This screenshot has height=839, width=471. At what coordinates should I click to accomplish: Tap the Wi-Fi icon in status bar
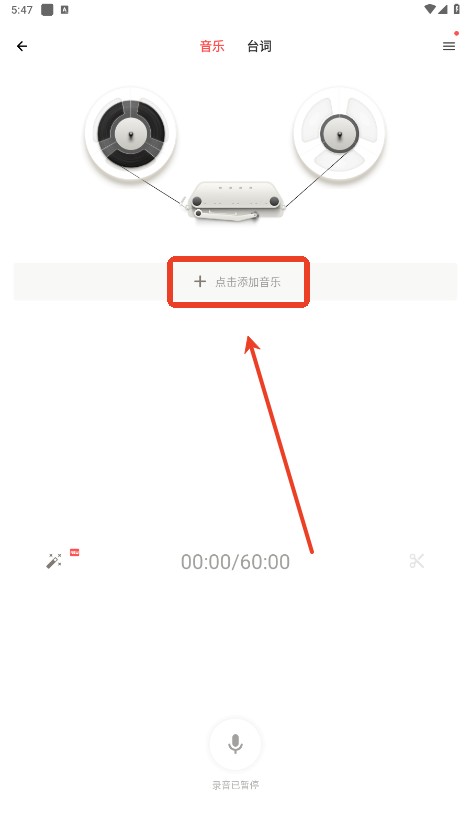click(430, 9)
